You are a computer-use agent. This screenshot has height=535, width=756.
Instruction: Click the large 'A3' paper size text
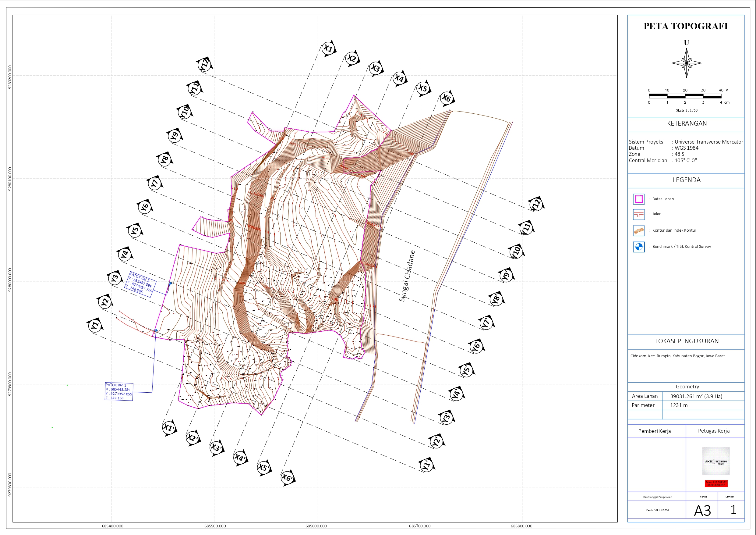click(x=702, y=511)
